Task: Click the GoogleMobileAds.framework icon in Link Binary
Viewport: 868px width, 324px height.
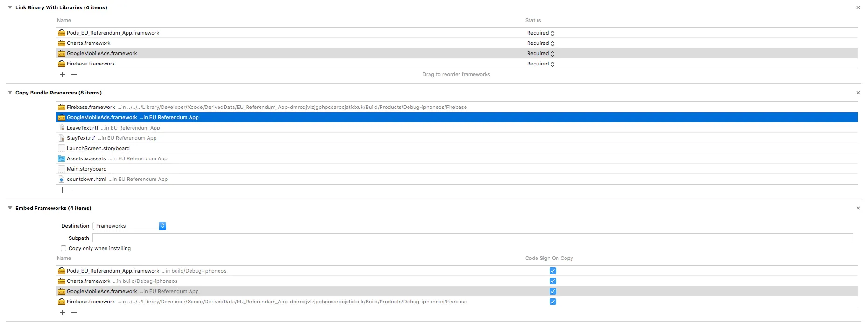Action: (61, 53)
